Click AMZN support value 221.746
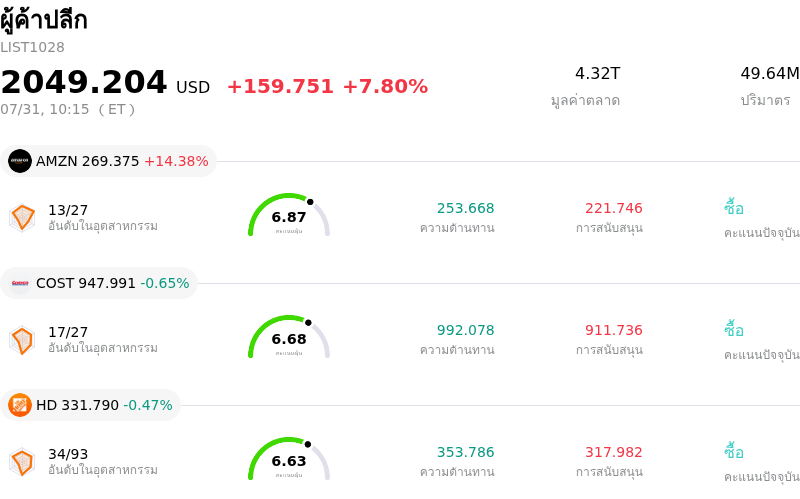Image resolution: width=800 pixels, height=499 pixels. point(614,208)
